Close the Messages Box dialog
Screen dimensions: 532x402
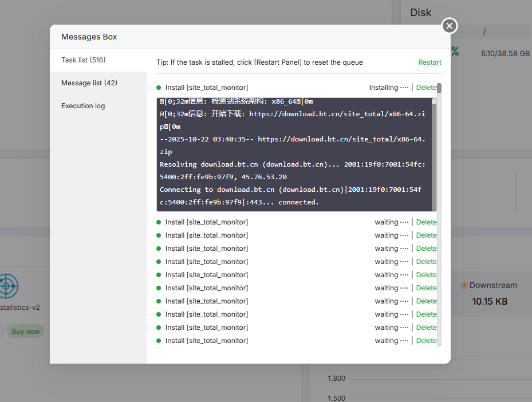click(x=450, y=26)
